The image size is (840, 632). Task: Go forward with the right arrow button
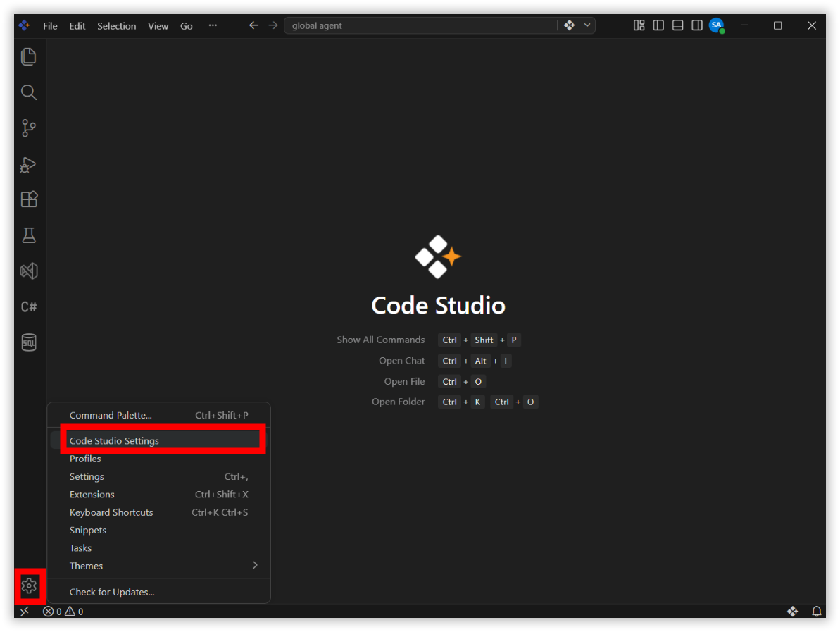click(273, 25)
